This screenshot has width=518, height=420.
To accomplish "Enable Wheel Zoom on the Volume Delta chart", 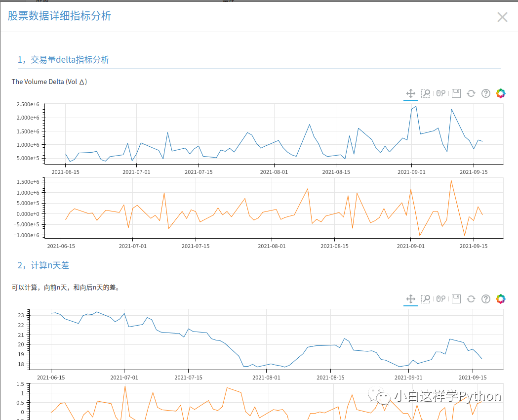I will point(440,93).
